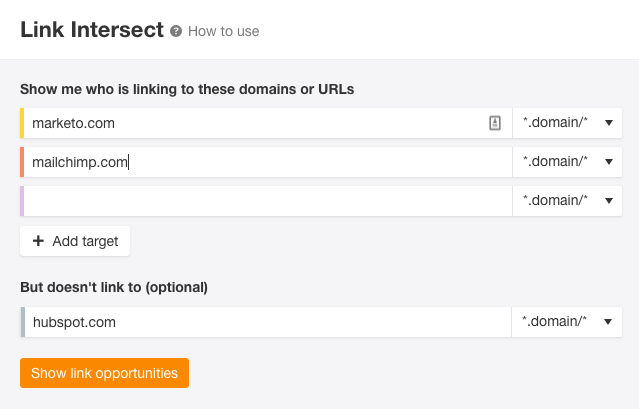Image resolution: width=639 pixels, height=409 pixels.
Task: Click the Link Intersect page heading
Action: [x=92, y=30]
